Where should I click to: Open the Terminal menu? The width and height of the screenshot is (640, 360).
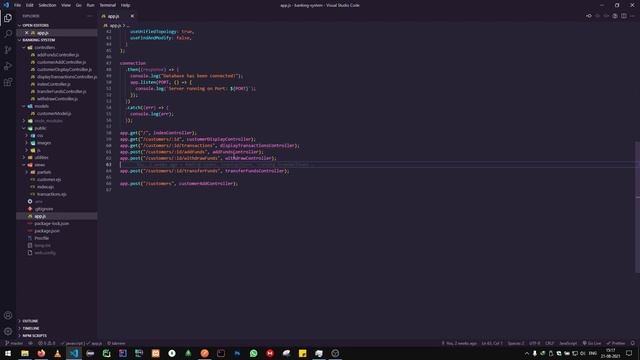click(108, 5)
